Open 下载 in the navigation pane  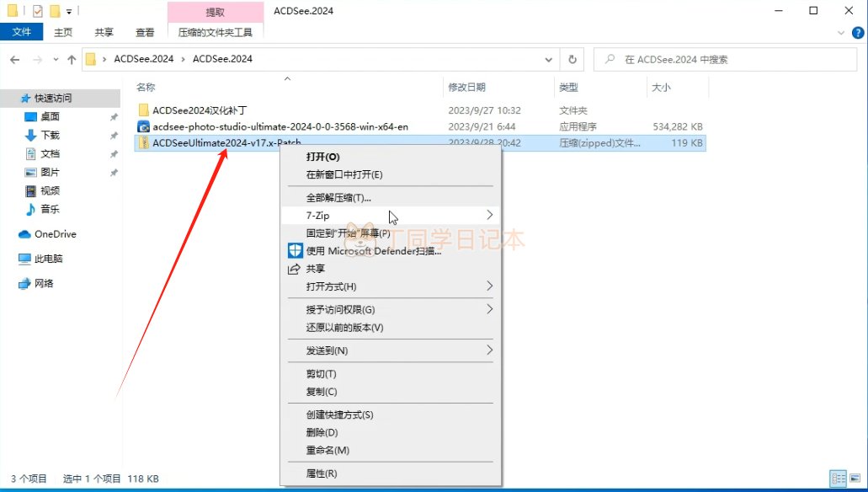click(x=50, y=135)
